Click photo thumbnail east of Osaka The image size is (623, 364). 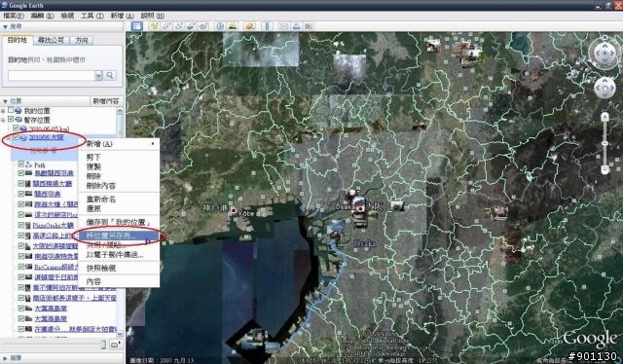(396, 205)
